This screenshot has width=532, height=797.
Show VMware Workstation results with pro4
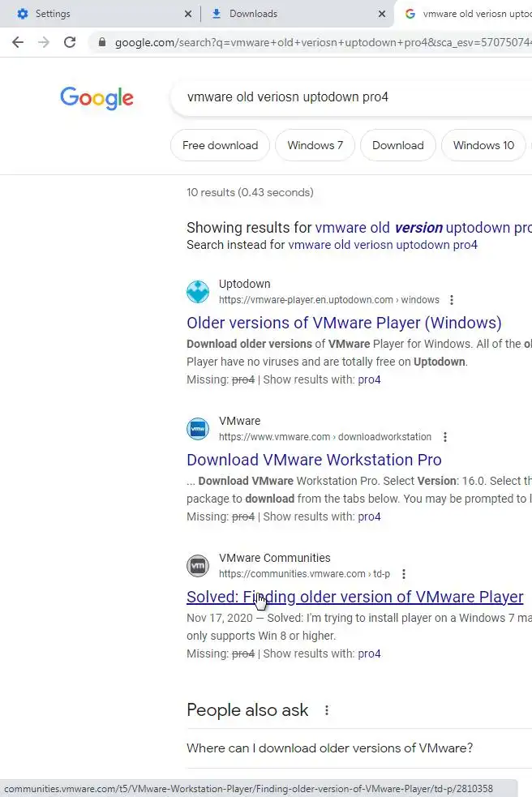click(369, 517)
